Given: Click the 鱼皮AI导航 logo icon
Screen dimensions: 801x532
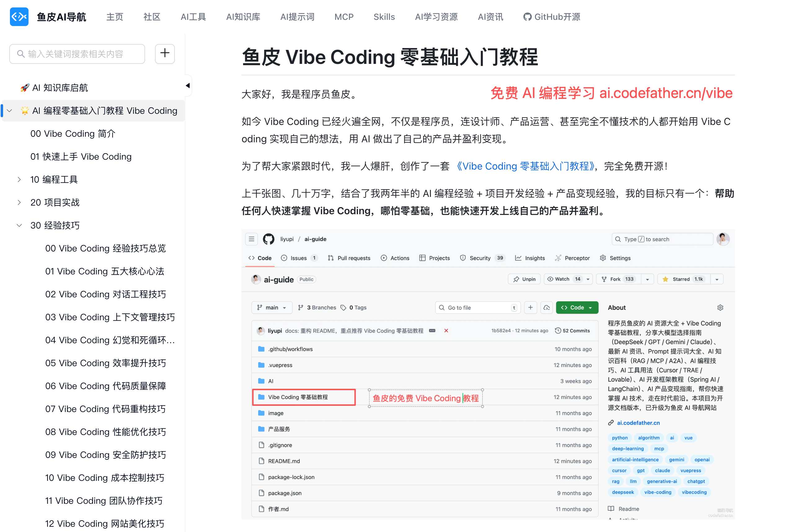Looking at the screenshot, I should click(19, 17).
